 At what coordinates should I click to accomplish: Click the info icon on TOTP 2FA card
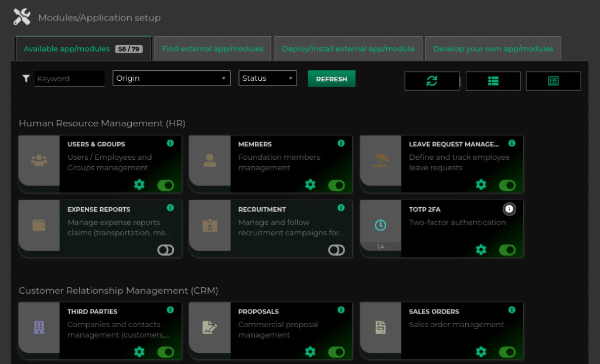point(509,209)
